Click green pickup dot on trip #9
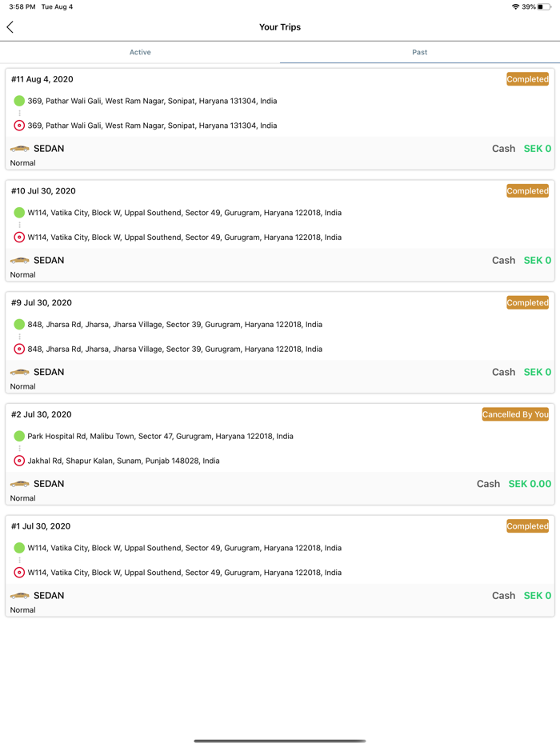This screenshot has height=747, width=560. tap(19, 325)
